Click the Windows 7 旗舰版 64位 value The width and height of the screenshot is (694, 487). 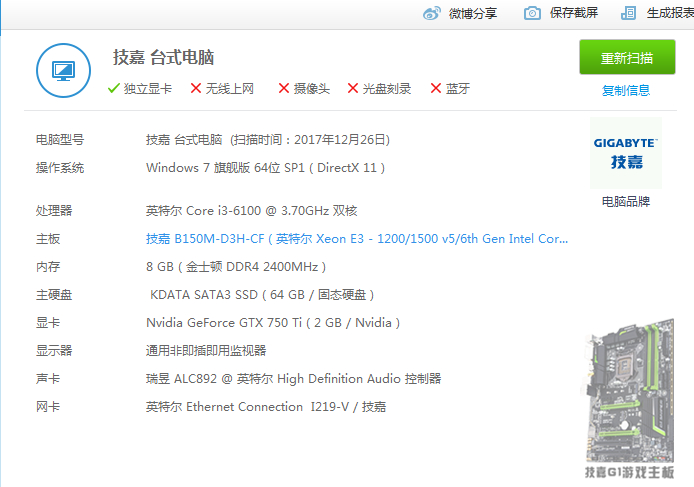(x=266, y=168)
